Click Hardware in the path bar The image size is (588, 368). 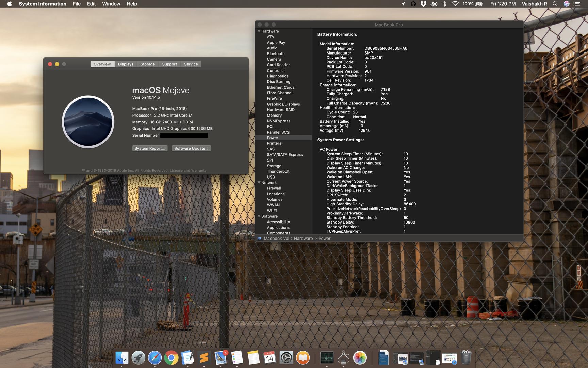(303, 238)
